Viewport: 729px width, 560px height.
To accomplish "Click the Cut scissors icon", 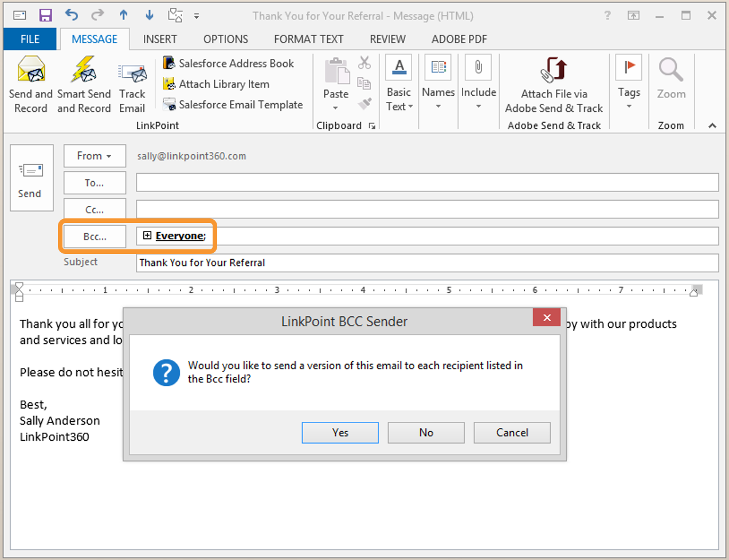I will 364,62.
